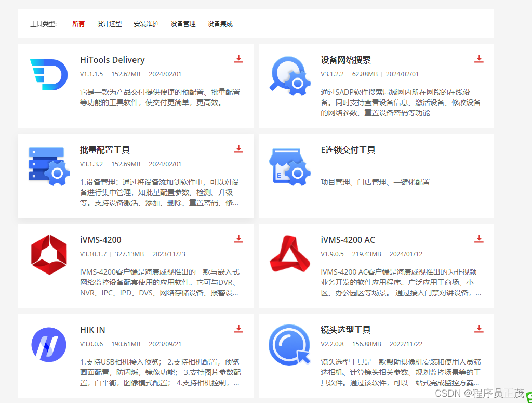Click version text V2.2.0.8
Viewport: 532px width, 403px height.
click(332, 344)
